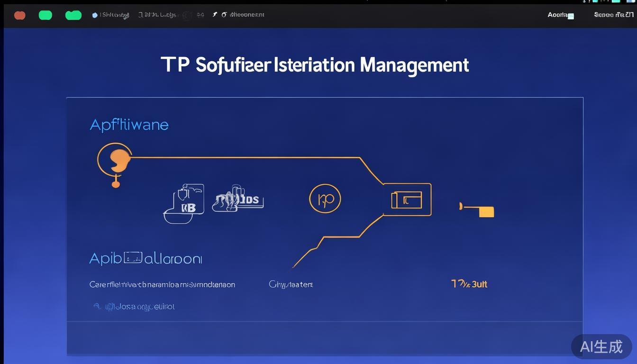637x364 pixels.
Task: Click the orange rectangular card node
Action: point(407,200)
